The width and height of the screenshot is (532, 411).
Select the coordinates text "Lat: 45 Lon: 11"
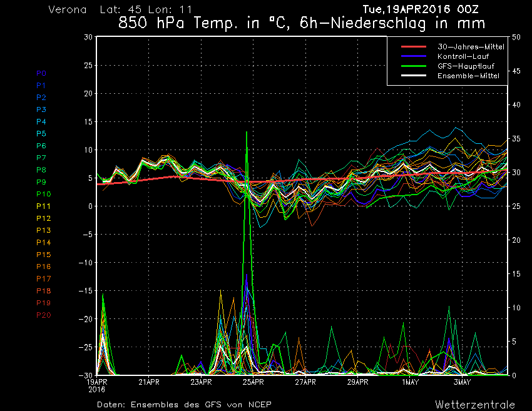coord(146,9)
